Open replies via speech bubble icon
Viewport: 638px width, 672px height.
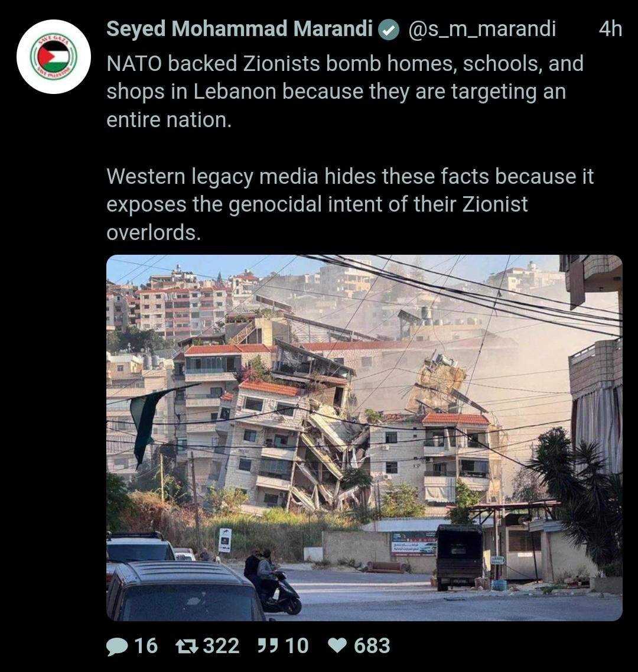pos(116,646)
